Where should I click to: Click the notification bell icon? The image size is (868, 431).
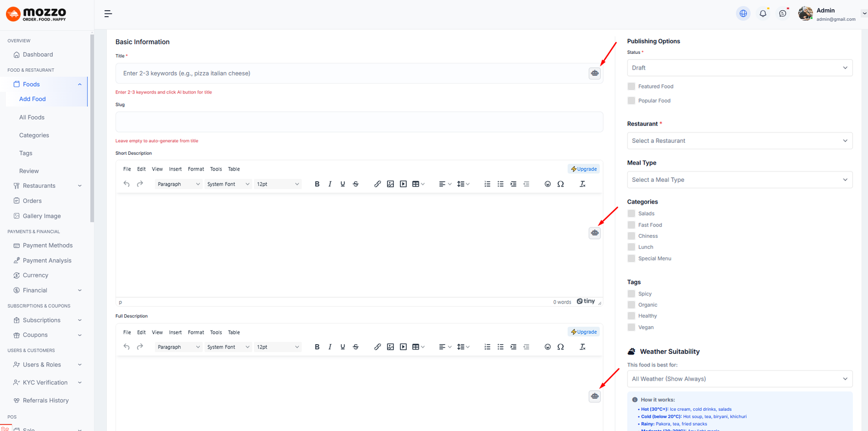click(x=763, y=14)
